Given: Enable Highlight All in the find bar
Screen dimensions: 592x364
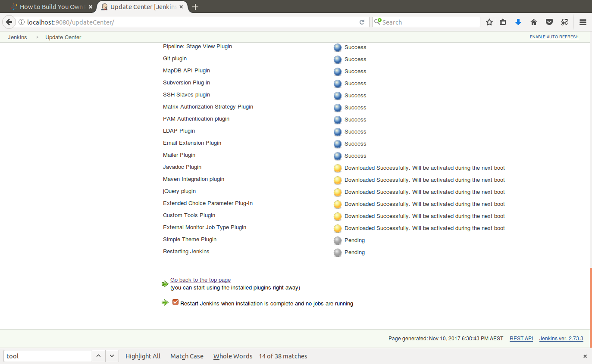Looking at the screenshot, I should [143, 356].
